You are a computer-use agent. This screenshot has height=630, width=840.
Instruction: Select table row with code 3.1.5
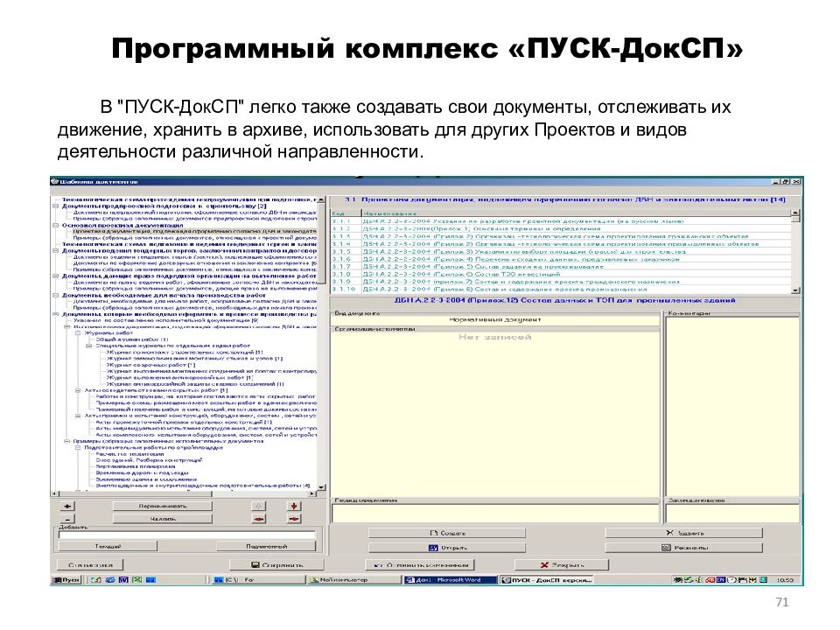coord(560,251)
